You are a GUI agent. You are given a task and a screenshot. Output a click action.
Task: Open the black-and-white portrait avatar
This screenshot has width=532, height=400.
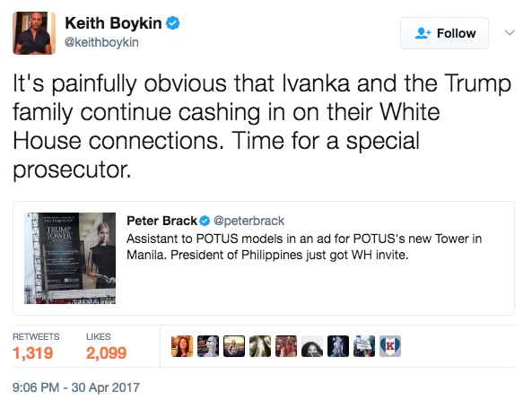point(312,346)
